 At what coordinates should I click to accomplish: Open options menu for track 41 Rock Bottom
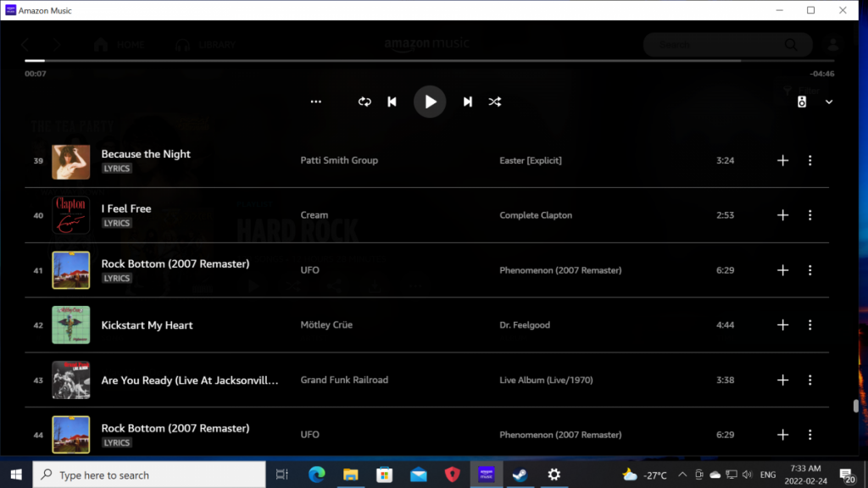pos(810,270)
